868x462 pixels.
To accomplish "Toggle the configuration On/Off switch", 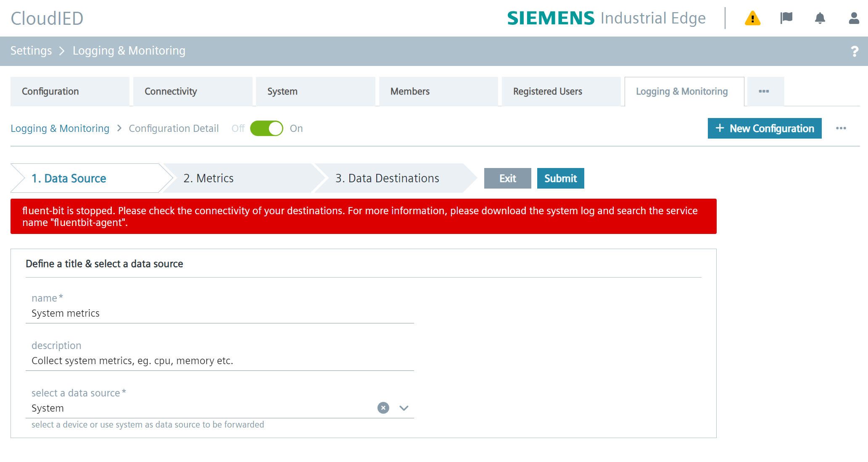I will (266, 129).
